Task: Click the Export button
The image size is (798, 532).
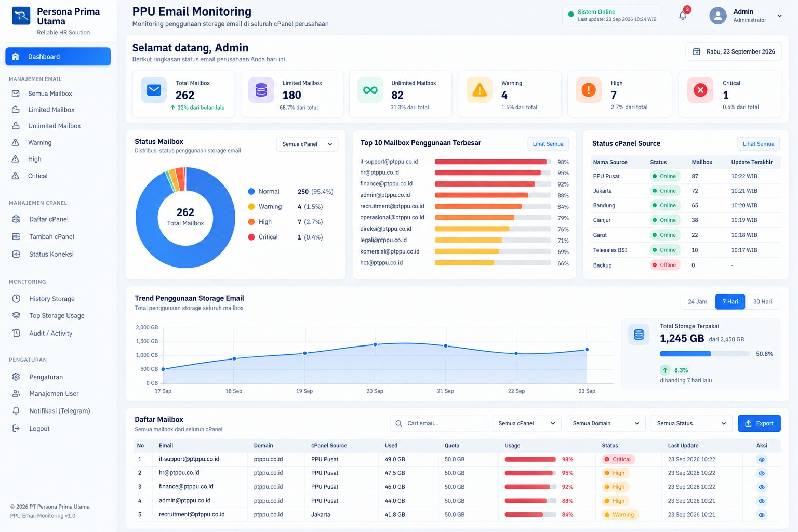Action: point(759,423)
